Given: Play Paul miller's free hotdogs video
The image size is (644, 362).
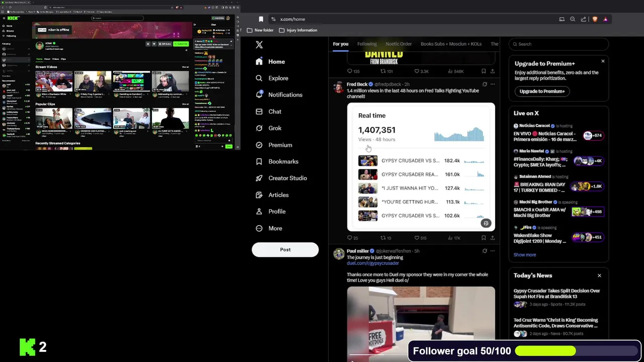Looking at the screenshot, I should point(421,324).
